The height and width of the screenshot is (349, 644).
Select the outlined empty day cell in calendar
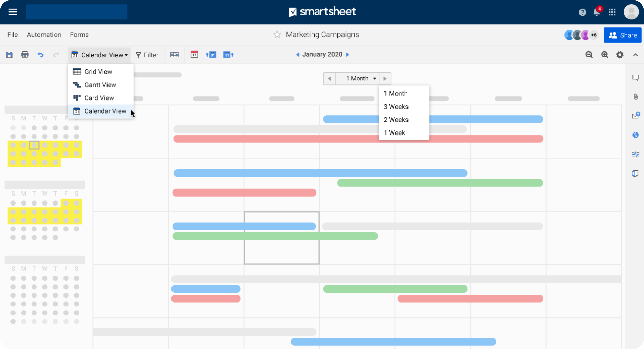pos(282,238)
